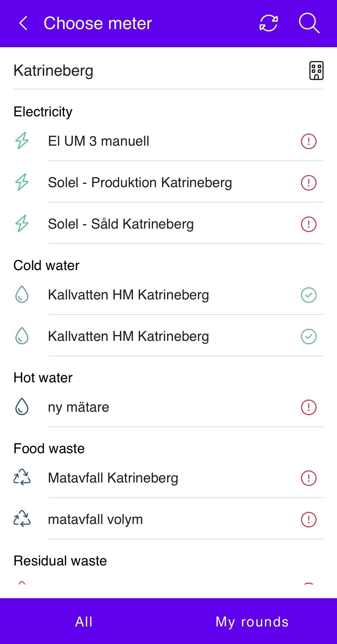Image resolution: width=337 pixels, height=644 pixels.
Task: Tap red alert icon on Solel - Såld row
Action: pos(308,224)
